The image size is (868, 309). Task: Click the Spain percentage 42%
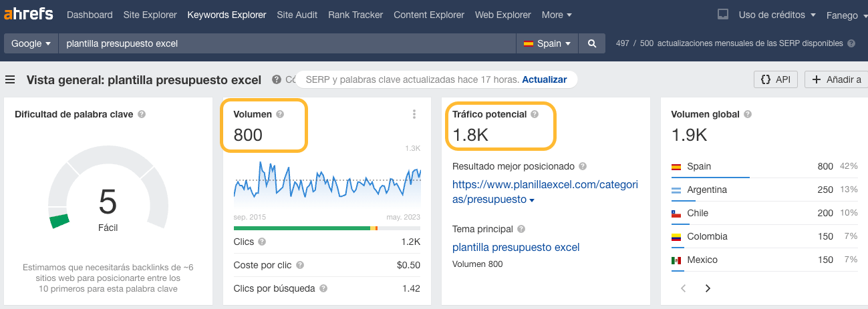849,167
